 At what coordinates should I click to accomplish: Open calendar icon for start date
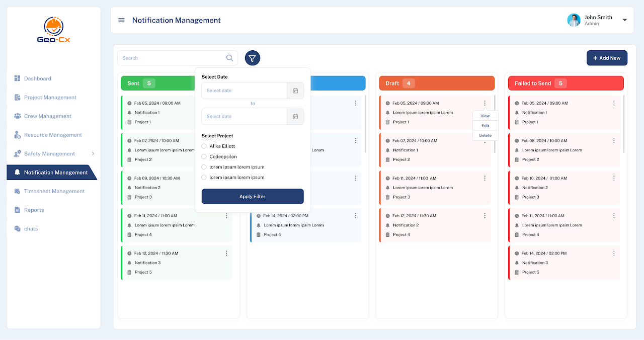click(295, 91)
